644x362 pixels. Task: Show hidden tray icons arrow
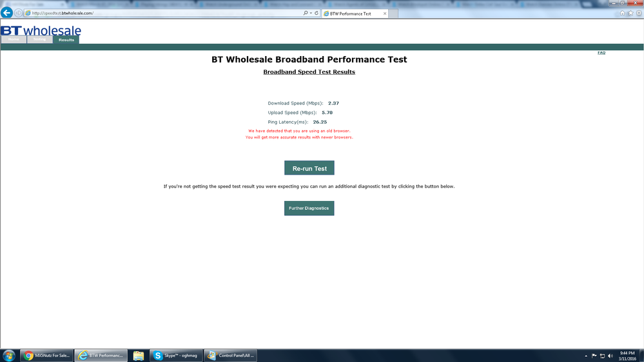[x=586, y=356]
